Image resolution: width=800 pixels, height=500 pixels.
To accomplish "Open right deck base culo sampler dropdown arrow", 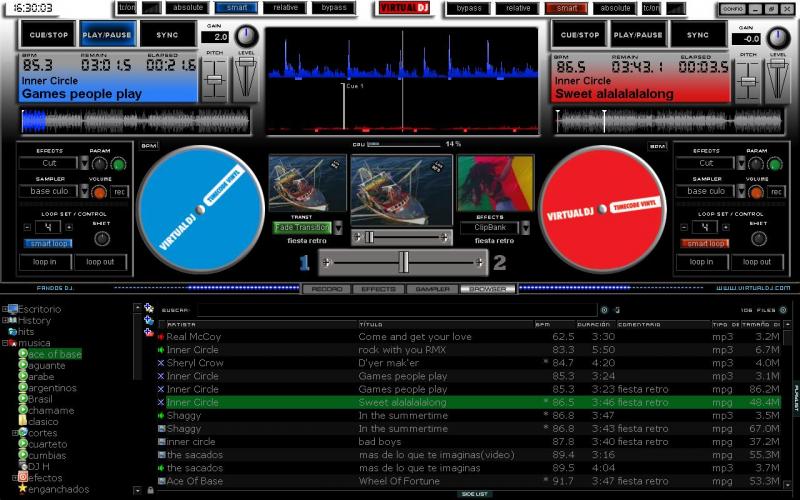I will 741,191.
